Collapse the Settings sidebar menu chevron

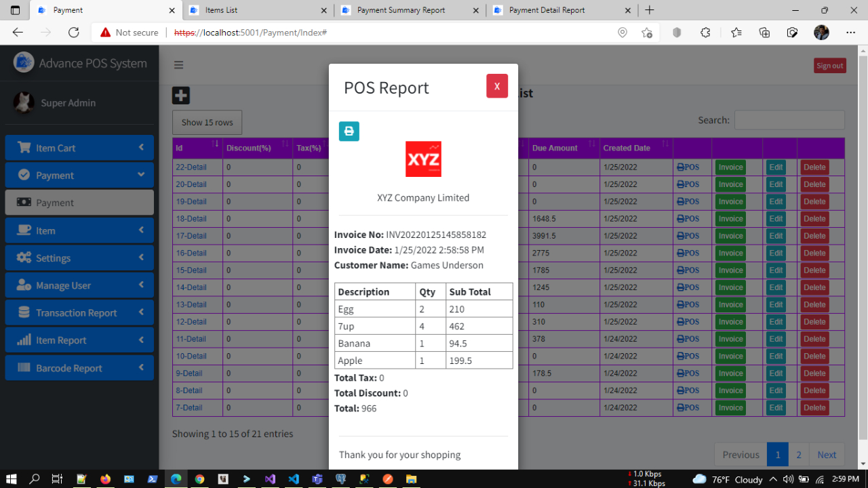point(142,258)
